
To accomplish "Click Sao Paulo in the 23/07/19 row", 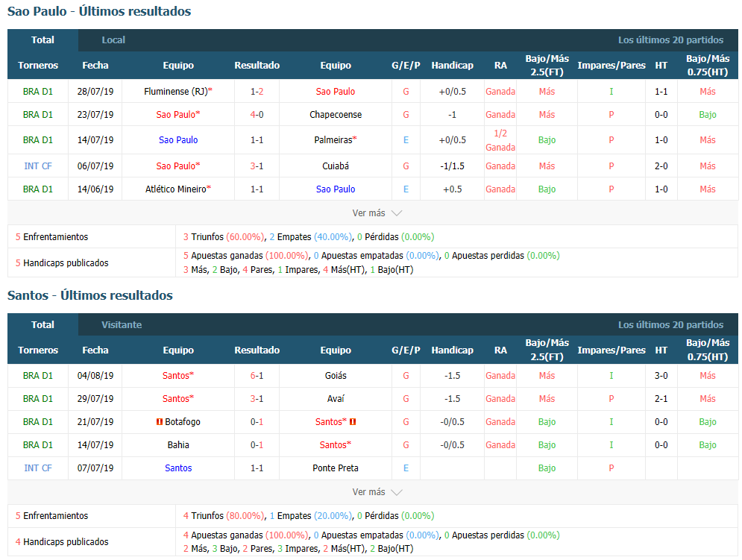I will [175, 115].
